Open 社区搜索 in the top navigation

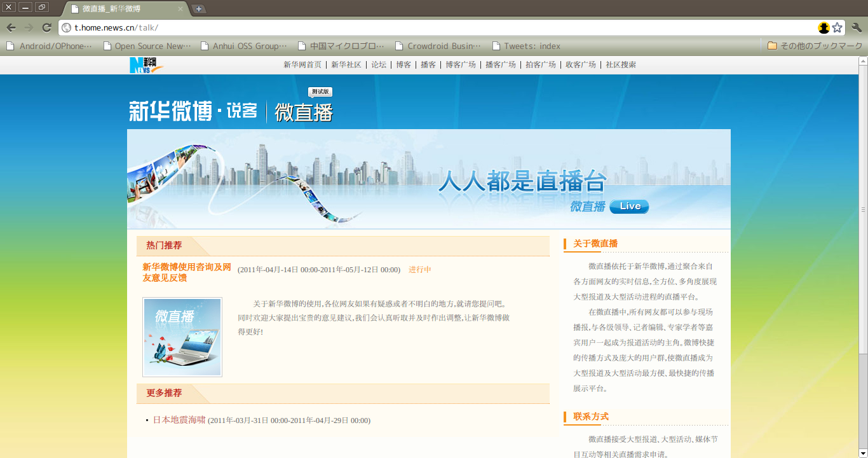(x=621, y=65)
